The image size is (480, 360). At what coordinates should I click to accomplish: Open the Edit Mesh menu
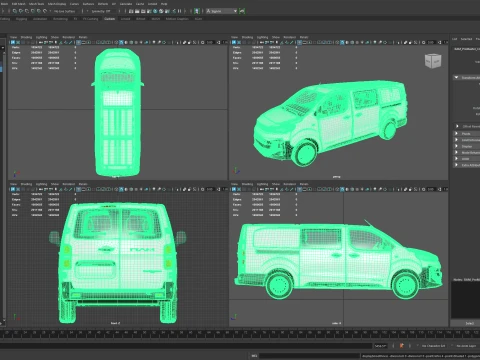tap(19, 4)
